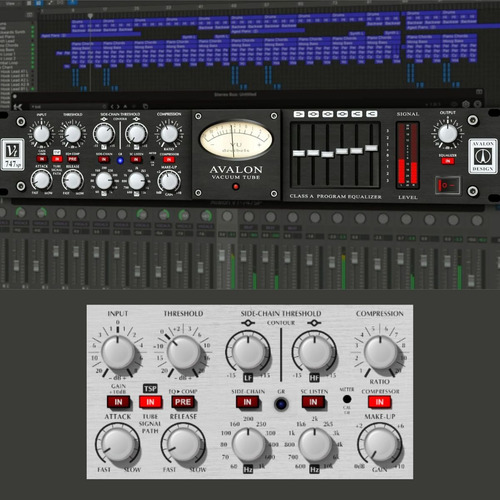Select the sixth, rightmost EQ band shelf icon
Image resolution: width=500 pixels, height=500 pixels.
pyautogui.click(x=371, y=114)
